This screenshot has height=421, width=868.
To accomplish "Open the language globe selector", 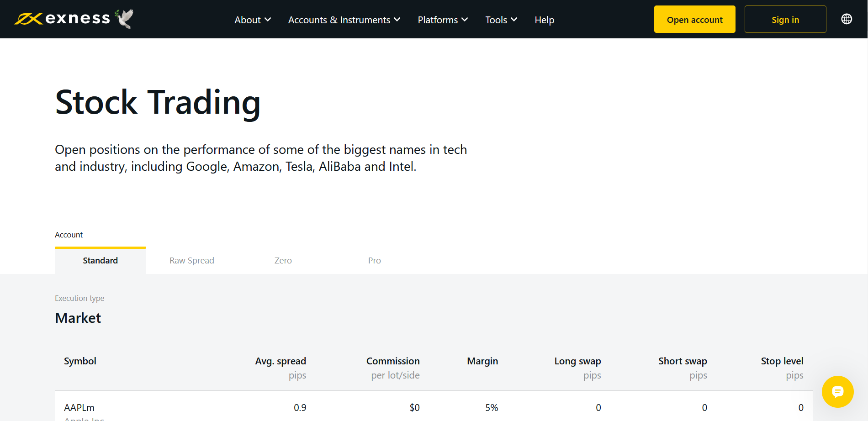I will click(847, 19).
